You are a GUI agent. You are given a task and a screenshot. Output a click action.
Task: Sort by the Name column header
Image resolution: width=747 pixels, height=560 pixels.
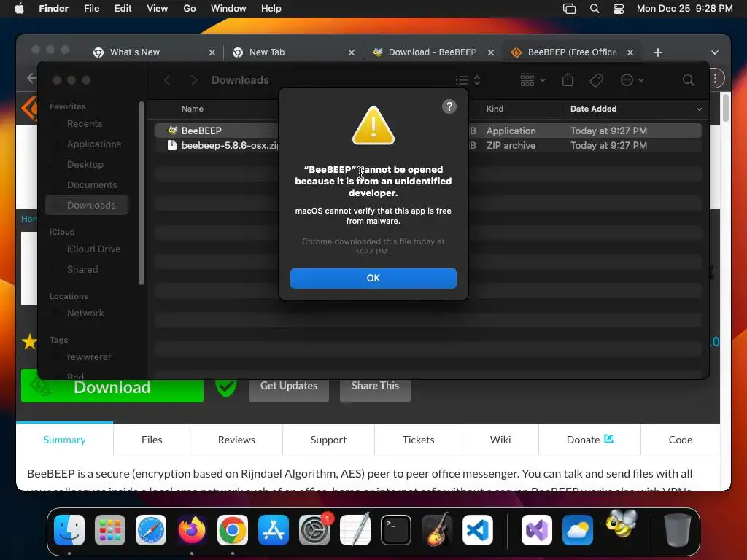click(192, 109)
